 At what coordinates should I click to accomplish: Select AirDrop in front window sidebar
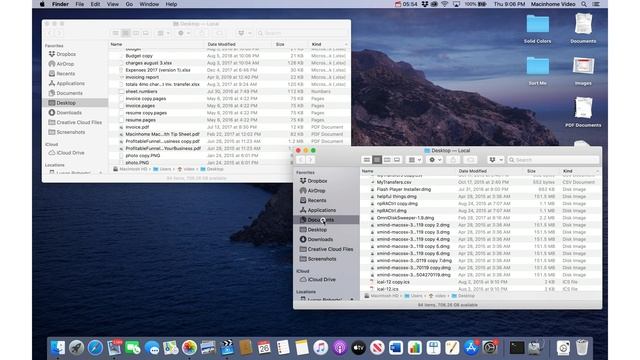[316, 191]
